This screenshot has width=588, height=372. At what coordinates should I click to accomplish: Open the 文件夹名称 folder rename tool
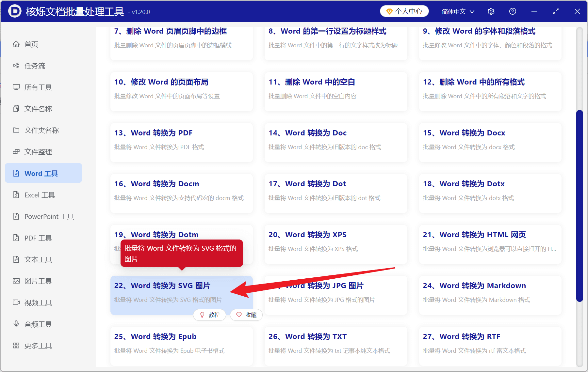click(x=41, y=130)
